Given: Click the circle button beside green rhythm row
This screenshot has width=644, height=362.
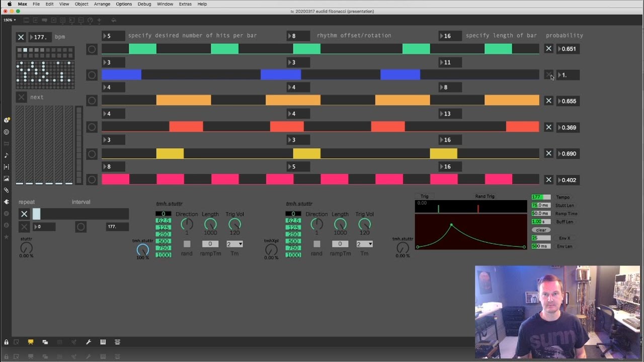Looking at the screenshot, I should click(x=92, y=49).
